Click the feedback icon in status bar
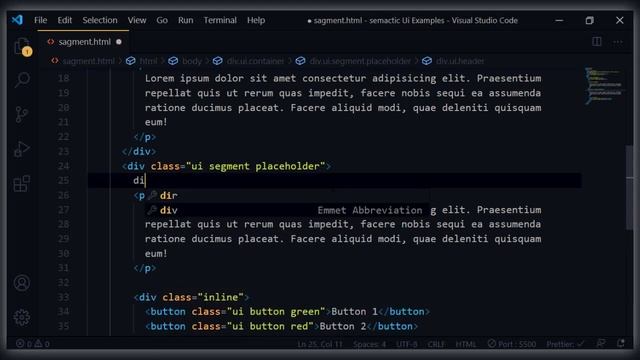 tap(601, 344)
